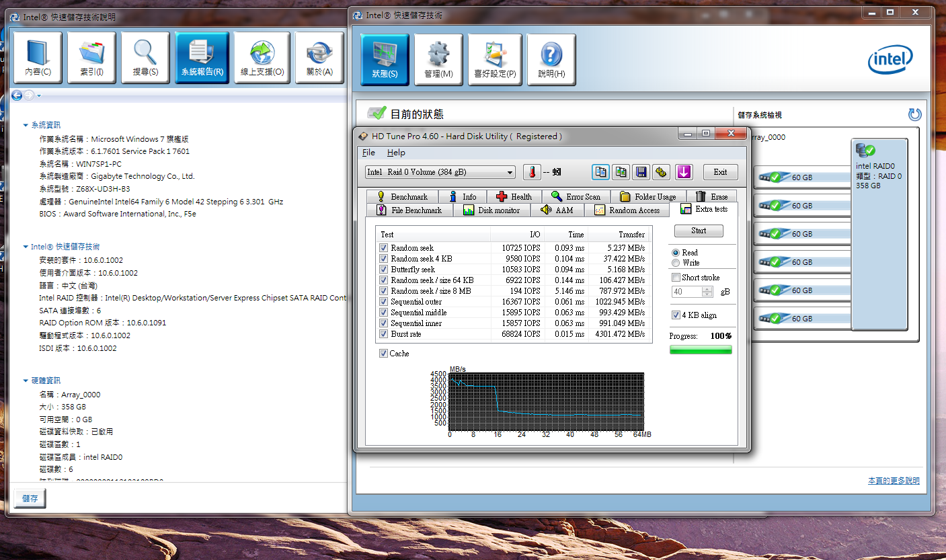The image size is (946, 560).
Task: Open 搜尋(S) search in the help window
Action: point(145,58)
